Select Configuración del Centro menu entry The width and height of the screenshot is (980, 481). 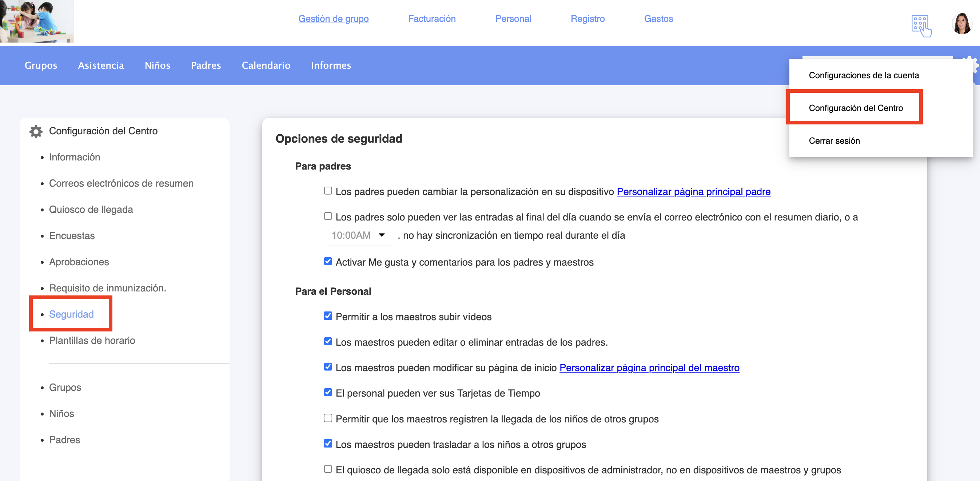(855, 108)
